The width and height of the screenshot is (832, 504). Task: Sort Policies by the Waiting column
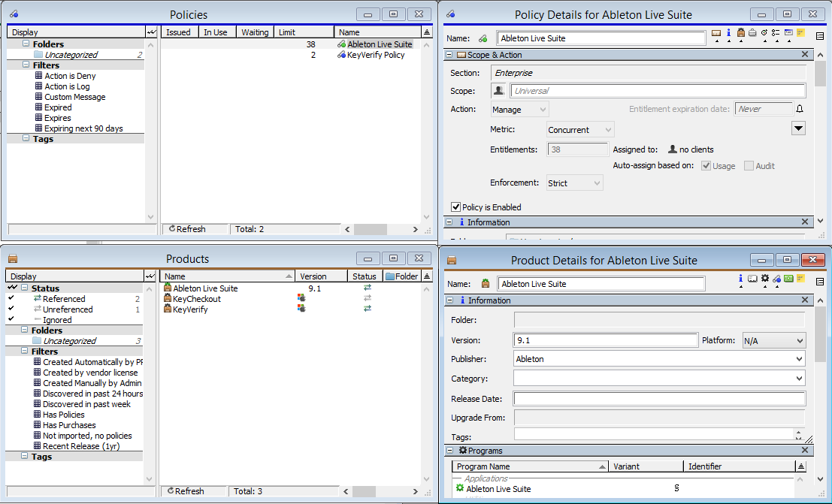[256, 32]
